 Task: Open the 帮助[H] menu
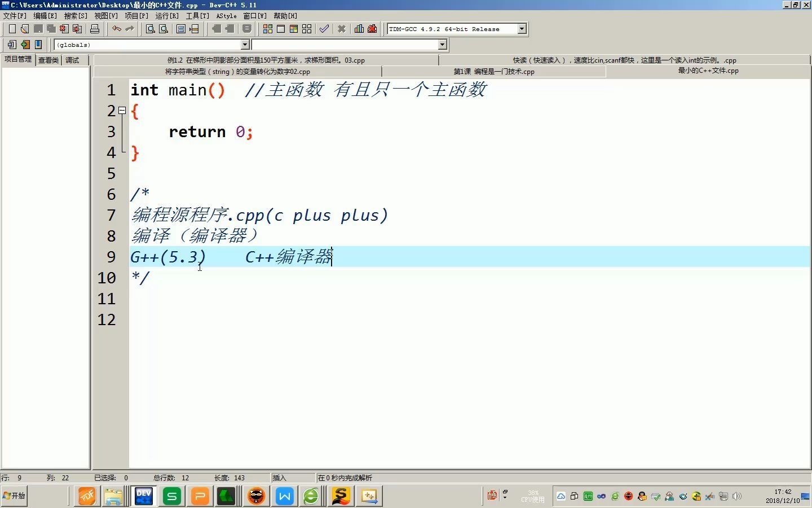pos(285,16)
